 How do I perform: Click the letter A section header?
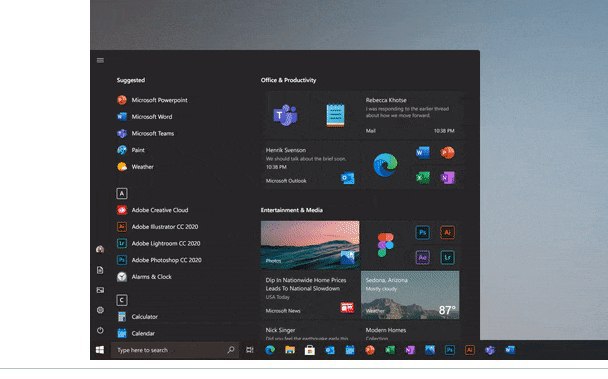122,194
